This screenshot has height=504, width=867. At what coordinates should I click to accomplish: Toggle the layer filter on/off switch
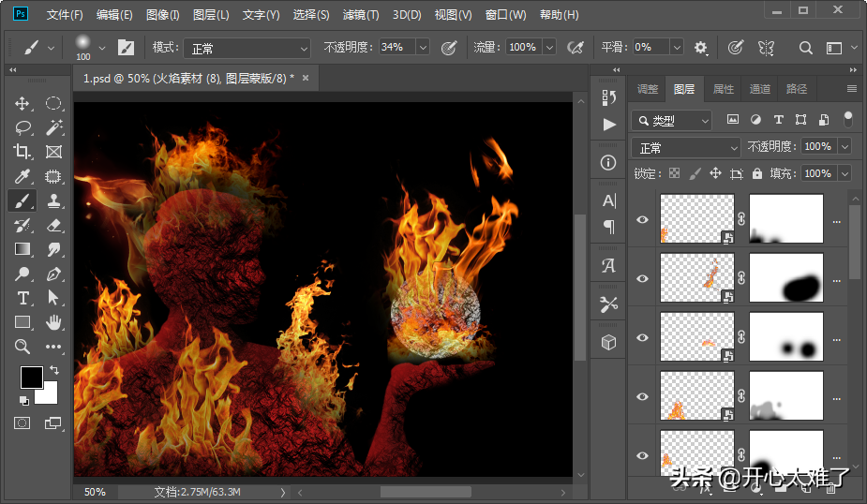847,120
